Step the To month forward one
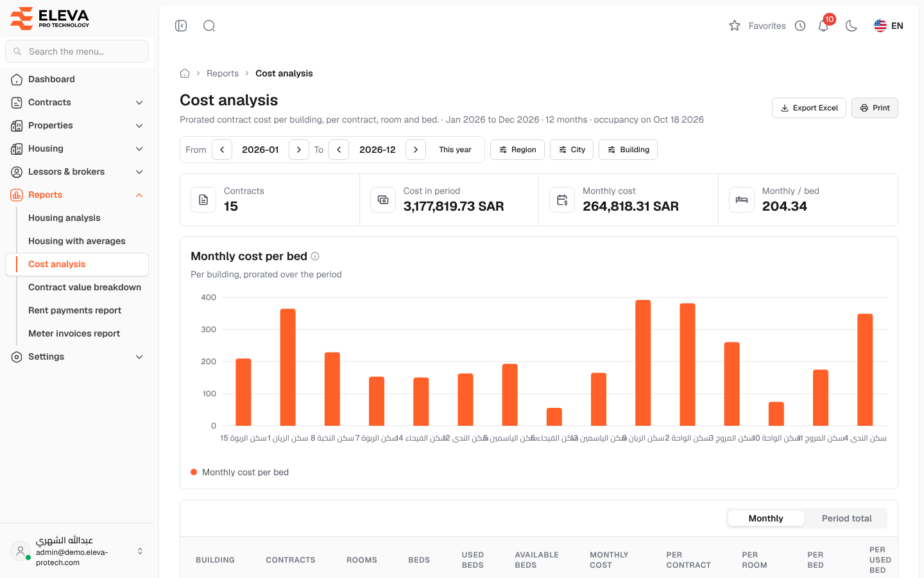 [416, 150]
